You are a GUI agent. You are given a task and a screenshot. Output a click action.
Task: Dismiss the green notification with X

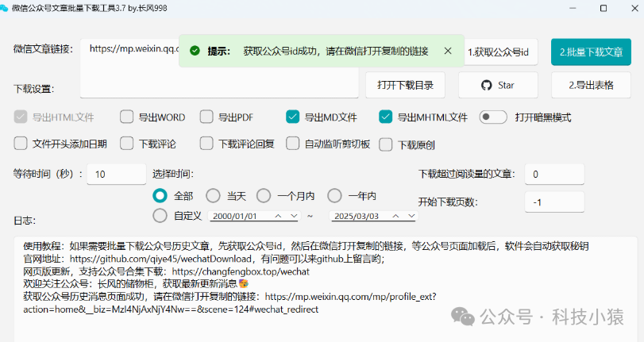[x=448, y=51]
